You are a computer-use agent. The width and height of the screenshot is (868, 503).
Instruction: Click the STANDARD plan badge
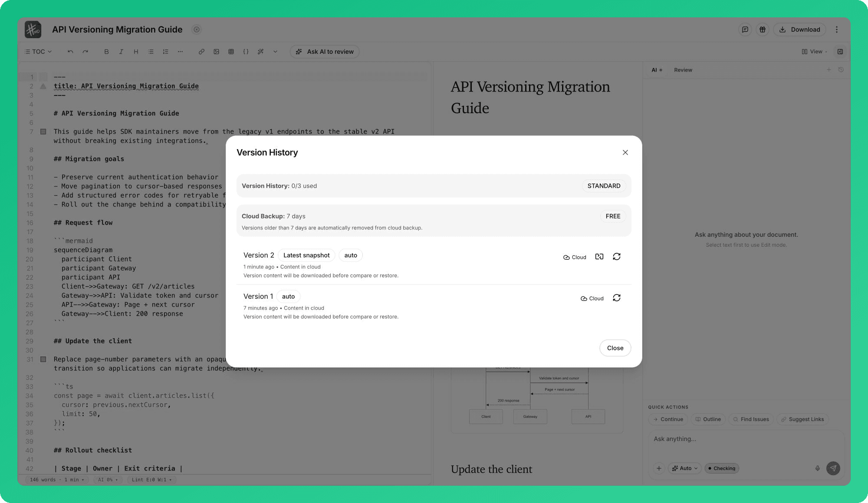pos(604,186)
